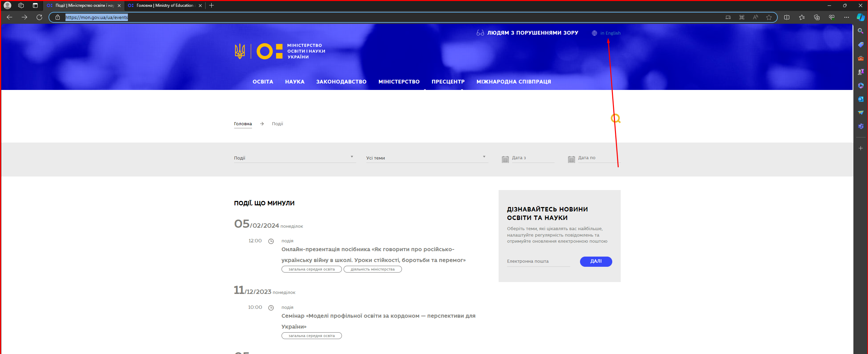Toggle 'Людям з порушеннями зору' accessibility mode
This screenshot has width=868, height=354.
(527, 33)
